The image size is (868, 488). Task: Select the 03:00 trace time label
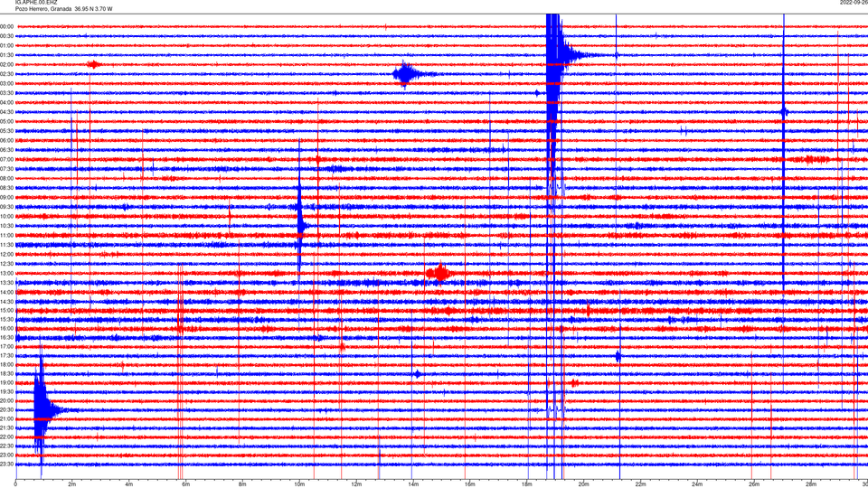click(7, 83)
